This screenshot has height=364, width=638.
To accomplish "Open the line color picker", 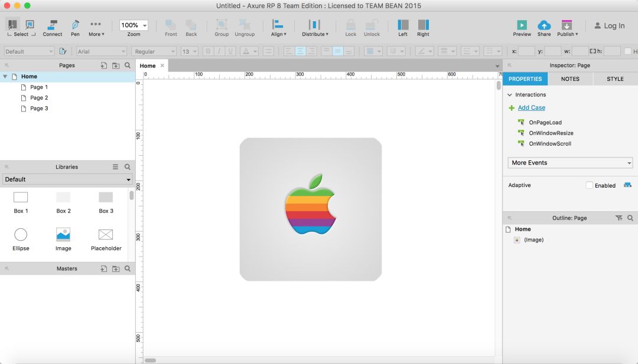I will (x=424, y=51).
